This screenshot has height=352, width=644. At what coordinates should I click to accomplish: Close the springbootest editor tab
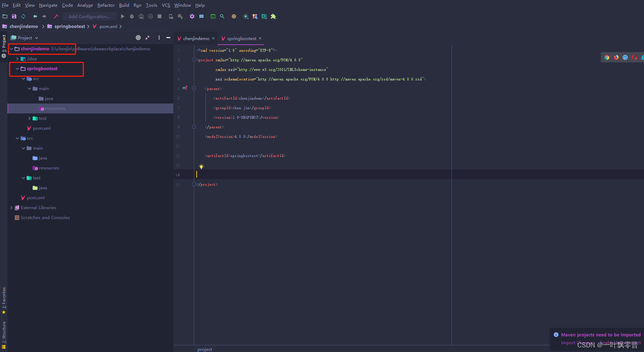[260, 38]
